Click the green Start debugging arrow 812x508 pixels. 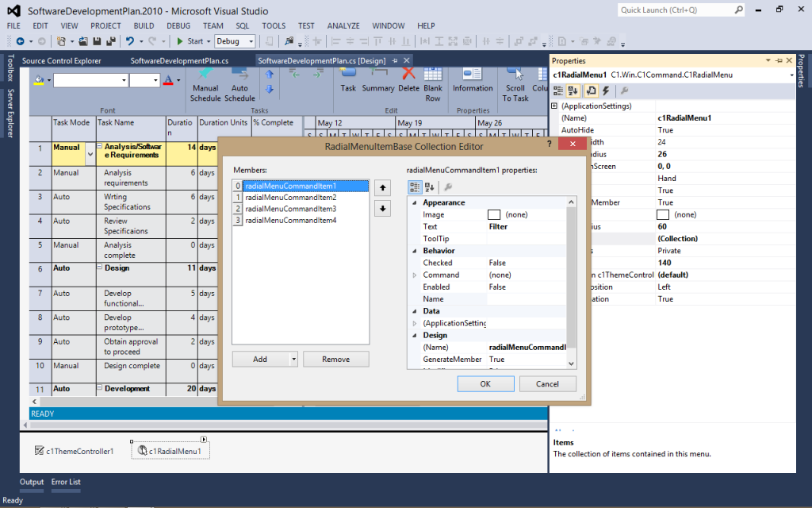180,41
